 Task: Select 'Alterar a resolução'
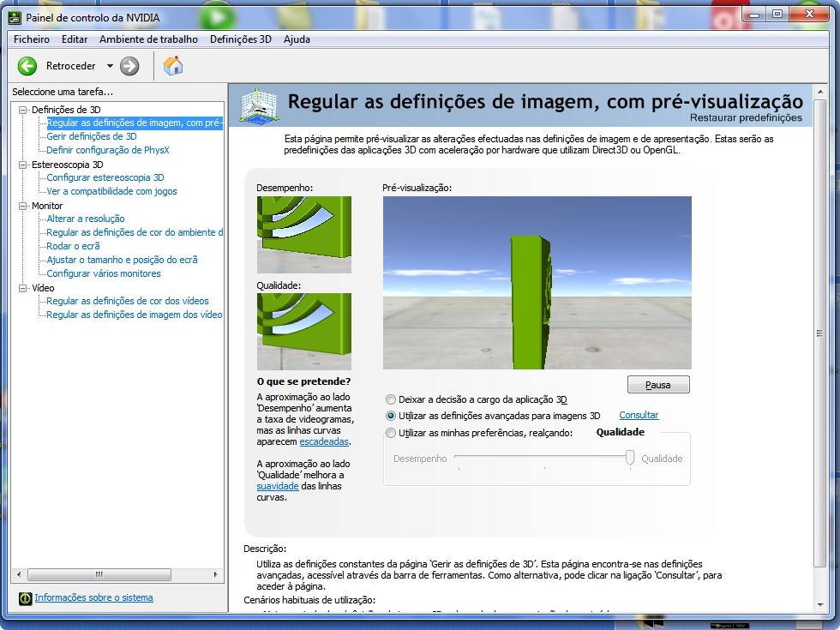tap(86, 219)
